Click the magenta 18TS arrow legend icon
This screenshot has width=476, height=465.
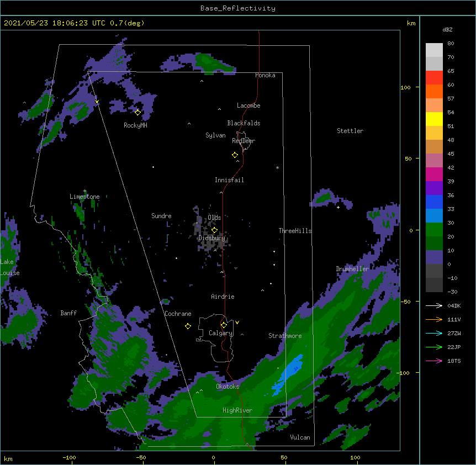[x=434, y=361]
